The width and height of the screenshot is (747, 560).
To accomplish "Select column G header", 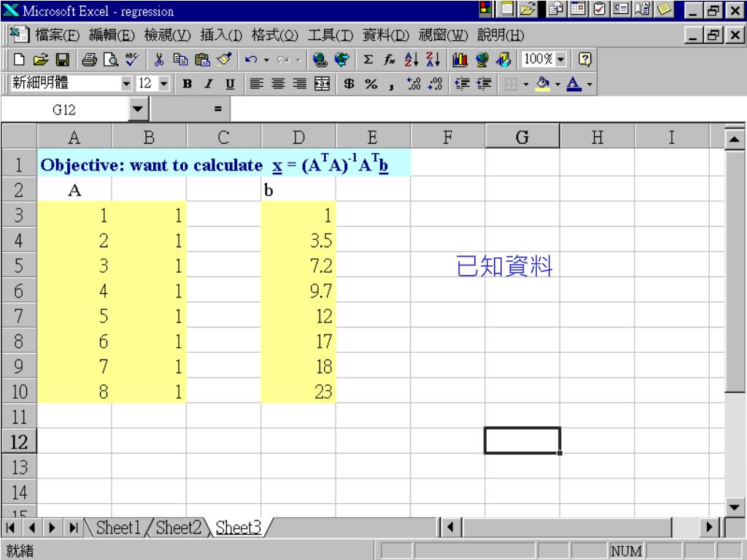I will (x=522, y=137).
